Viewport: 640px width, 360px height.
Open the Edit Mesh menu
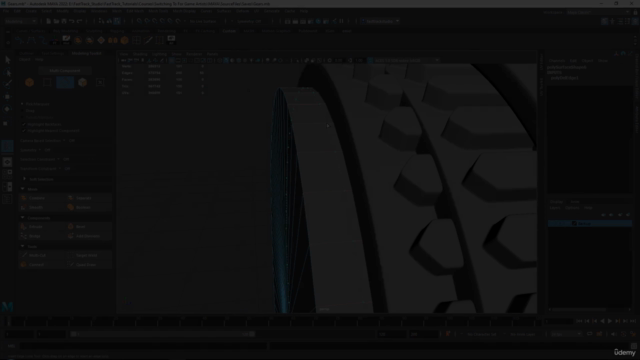135,11
